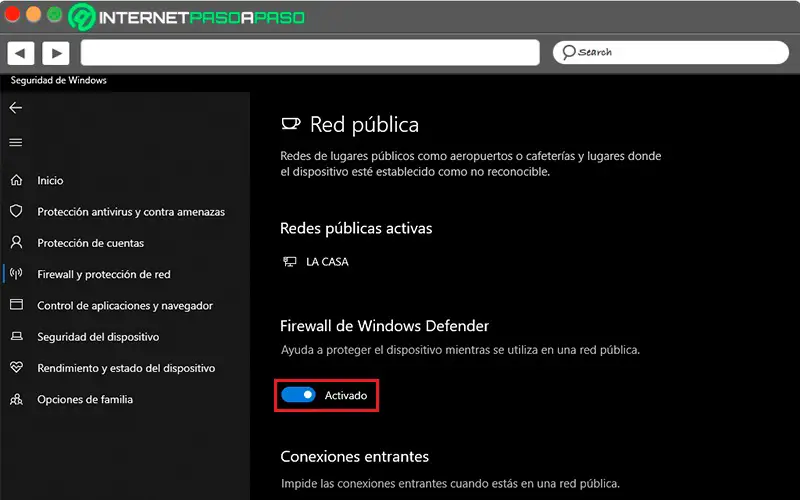Select Seguridad del dispositivo
Image resolution: width=800 pixels, height=500 pixels.
click(98, 337)
